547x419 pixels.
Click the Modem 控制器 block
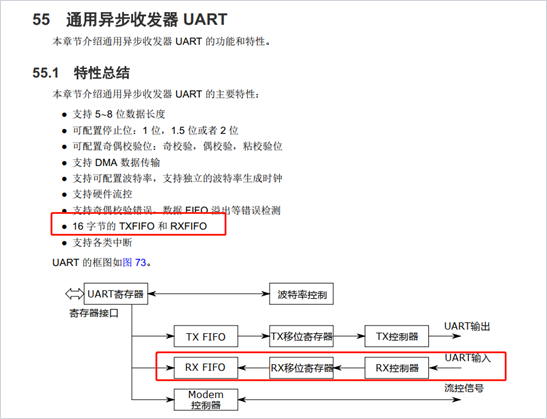(206, 400)
